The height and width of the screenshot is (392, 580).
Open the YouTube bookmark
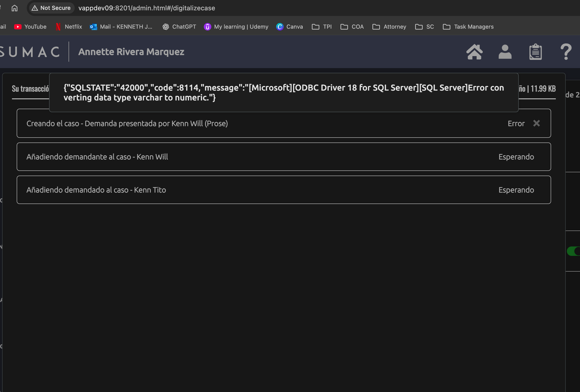point(31,27)
